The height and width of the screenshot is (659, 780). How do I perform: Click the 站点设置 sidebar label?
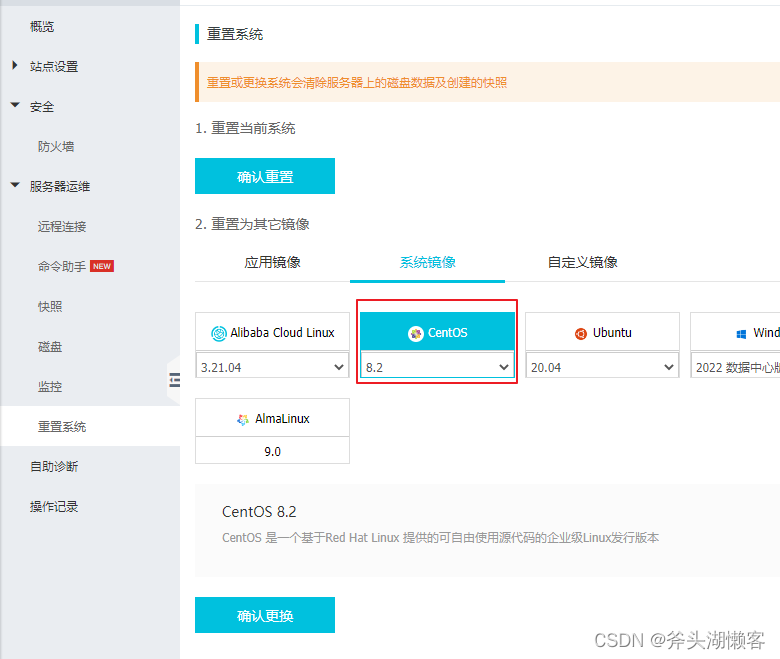[54, 66]
